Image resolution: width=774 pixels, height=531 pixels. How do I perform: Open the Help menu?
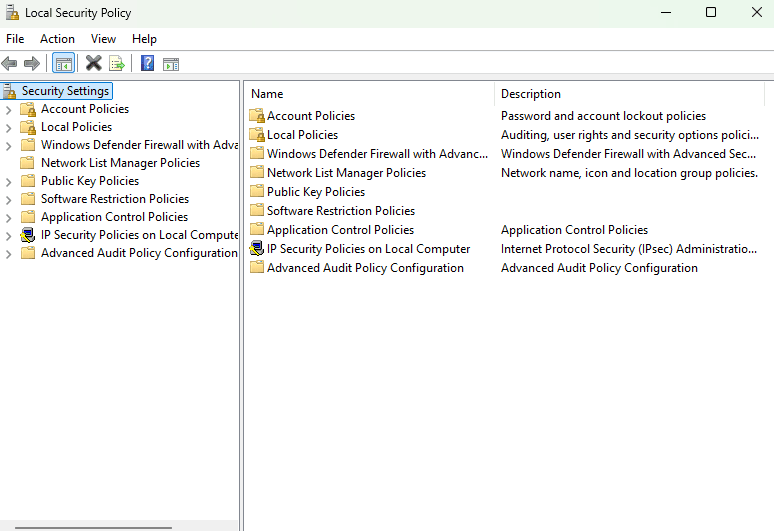tap(144, 39)
